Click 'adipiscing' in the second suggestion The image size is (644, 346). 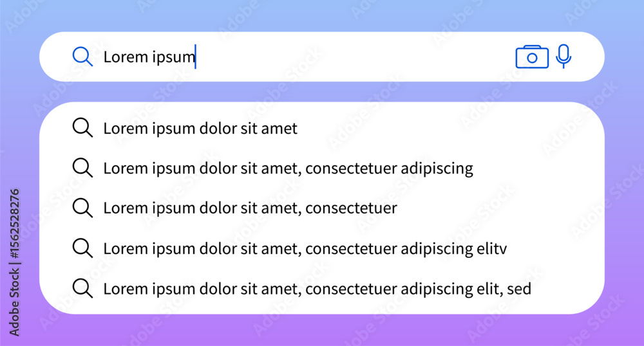pos(437,168)
